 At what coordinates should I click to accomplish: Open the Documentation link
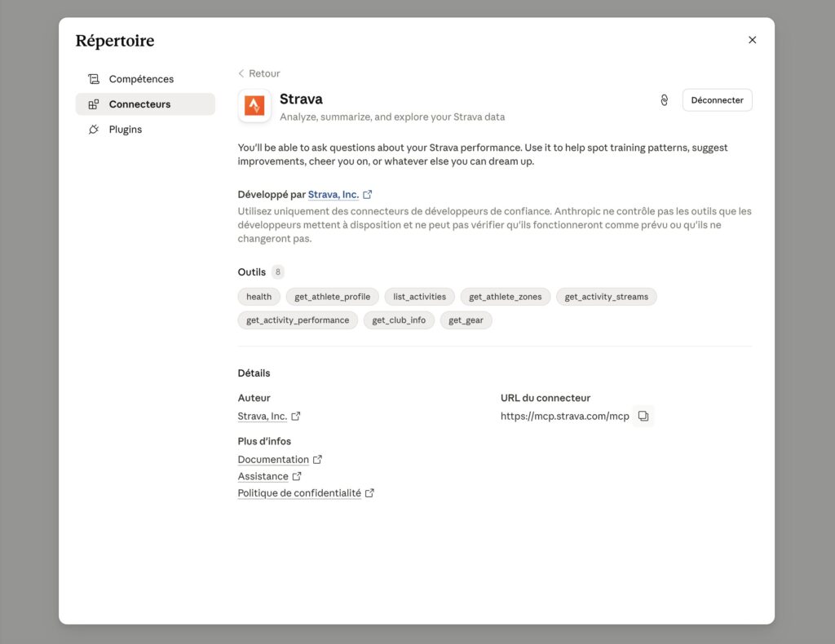273,459
